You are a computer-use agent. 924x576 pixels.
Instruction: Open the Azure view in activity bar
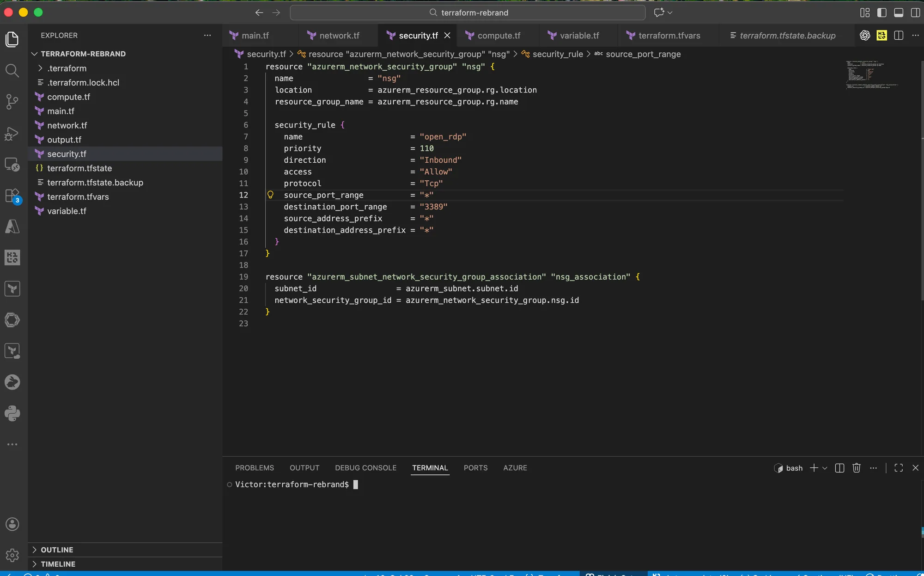(x=12, y=227)
